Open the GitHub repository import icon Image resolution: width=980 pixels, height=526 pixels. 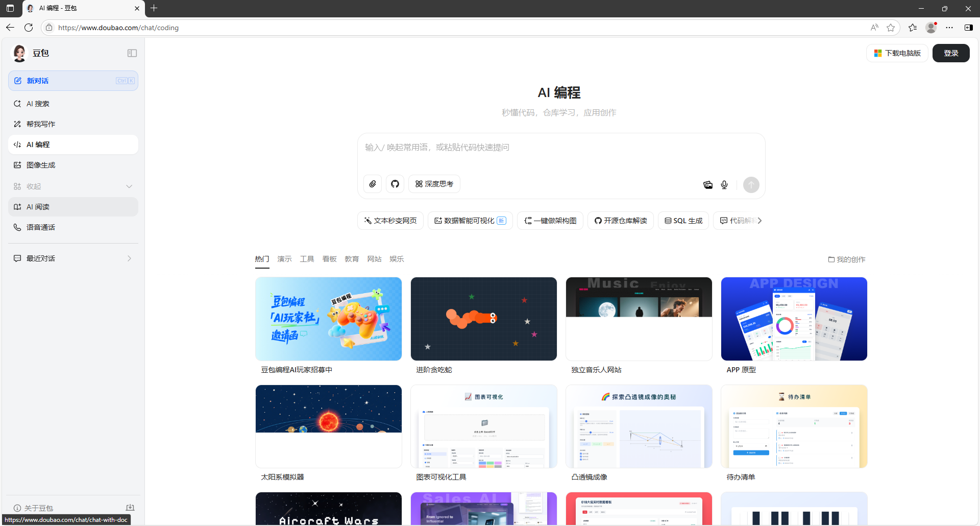click(395, 184)
